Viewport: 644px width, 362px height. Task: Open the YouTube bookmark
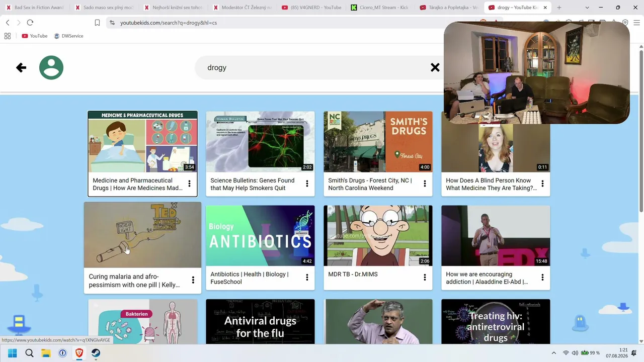pos(35,36)
